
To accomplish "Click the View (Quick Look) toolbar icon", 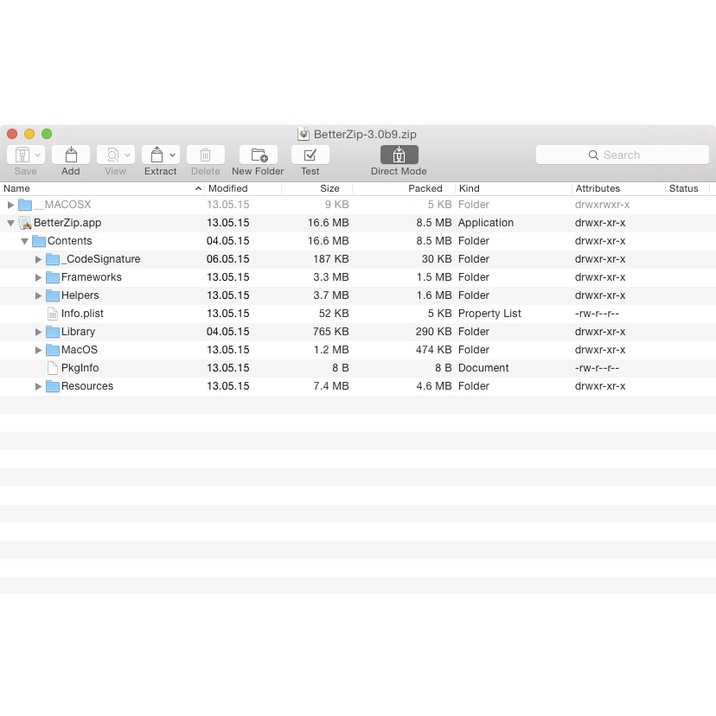I will pyautogui.click(x=115, y=155).
